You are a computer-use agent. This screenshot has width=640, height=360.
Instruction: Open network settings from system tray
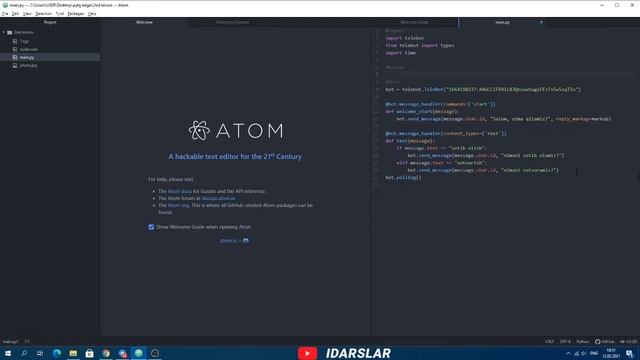click(577, 353)
